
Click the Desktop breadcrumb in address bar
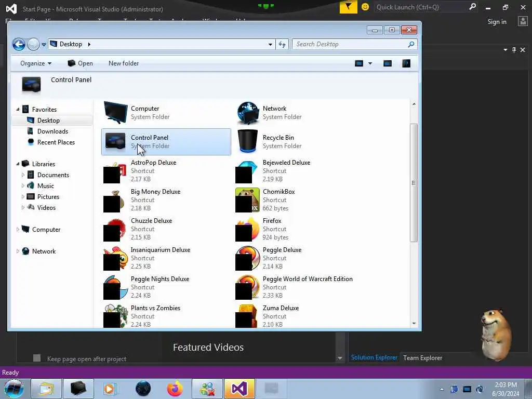point(71,44)
